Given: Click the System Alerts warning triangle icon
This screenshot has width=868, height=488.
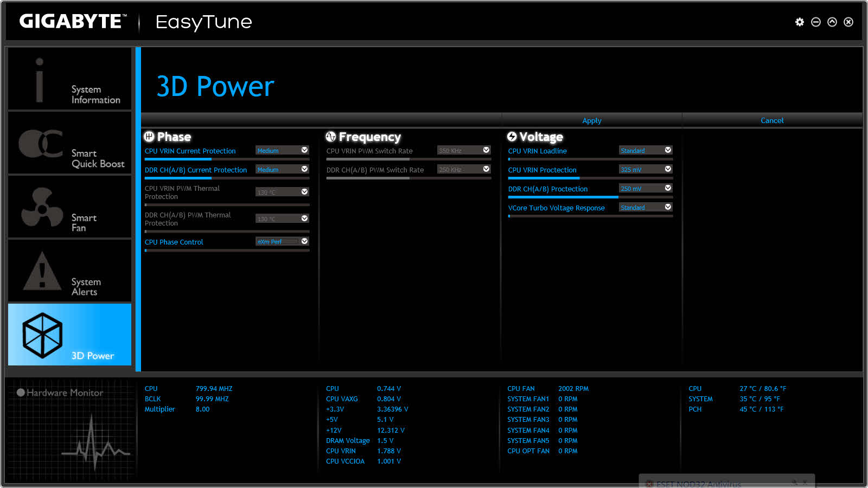Looking at the screenshot, I should pyautogui.click(x=42, y=271).
